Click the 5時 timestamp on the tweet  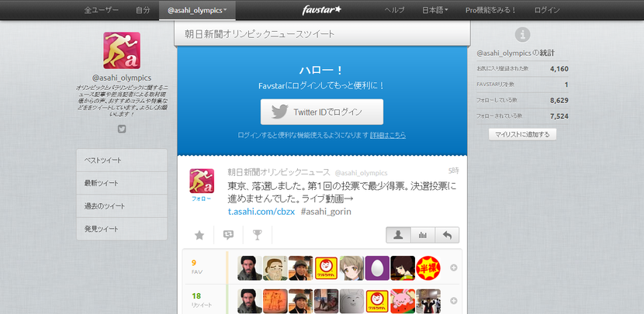(x=454, y=171)
